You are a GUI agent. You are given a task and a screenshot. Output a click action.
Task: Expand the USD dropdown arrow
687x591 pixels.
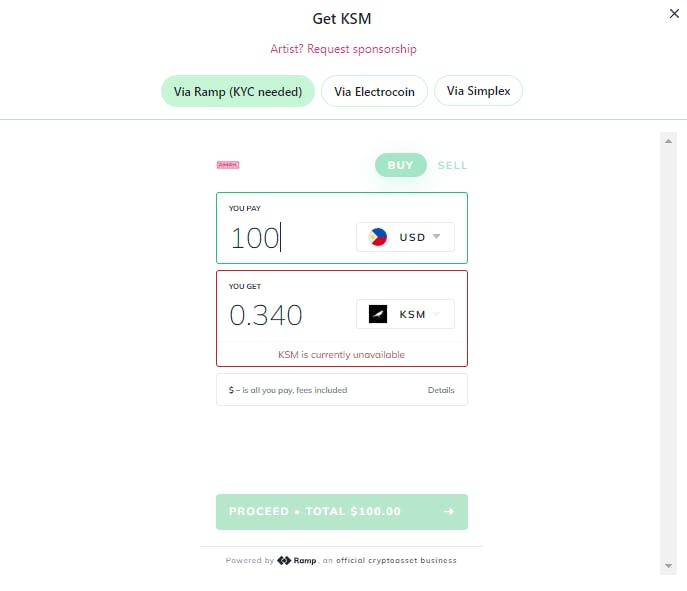pos(436,237)
